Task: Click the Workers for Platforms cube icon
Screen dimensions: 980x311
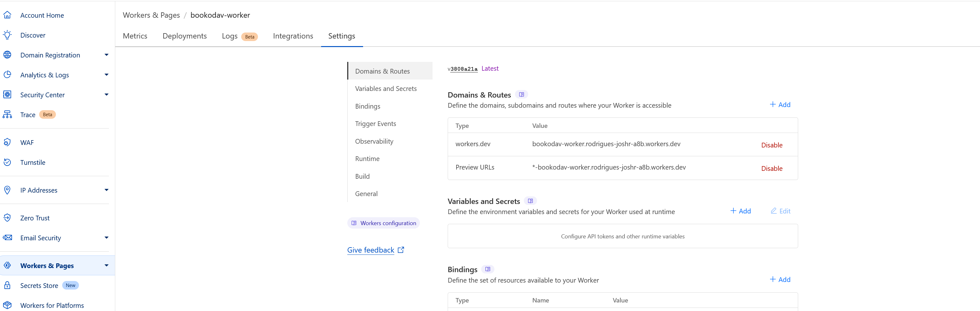Action: point(7,305)
